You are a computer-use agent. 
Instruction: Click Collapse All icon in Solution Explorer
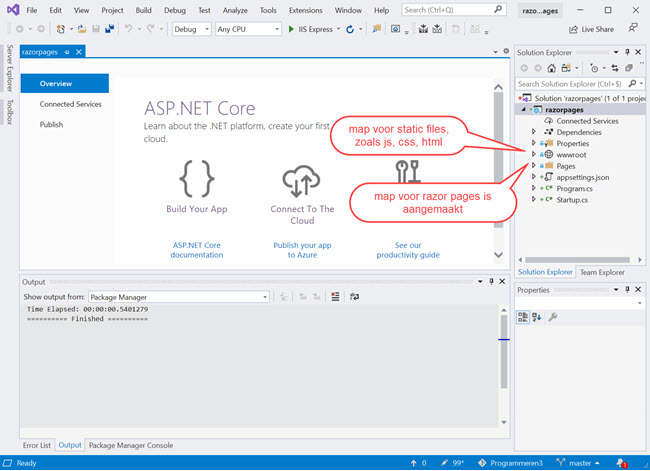(x=628, y=68)
